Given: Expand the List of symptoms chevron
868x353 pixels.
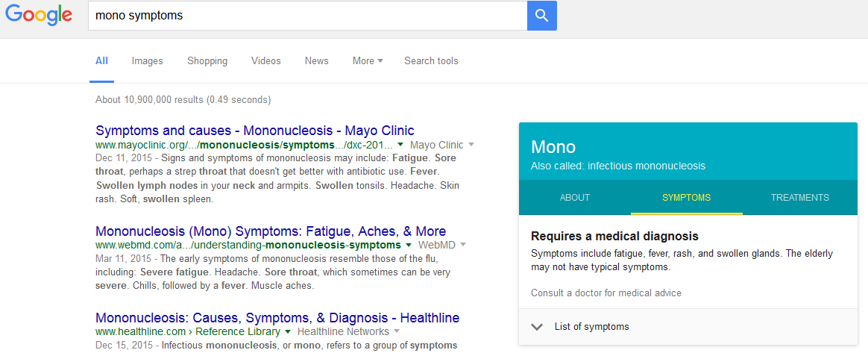Looking at the screenshot, I should [537, 327].
